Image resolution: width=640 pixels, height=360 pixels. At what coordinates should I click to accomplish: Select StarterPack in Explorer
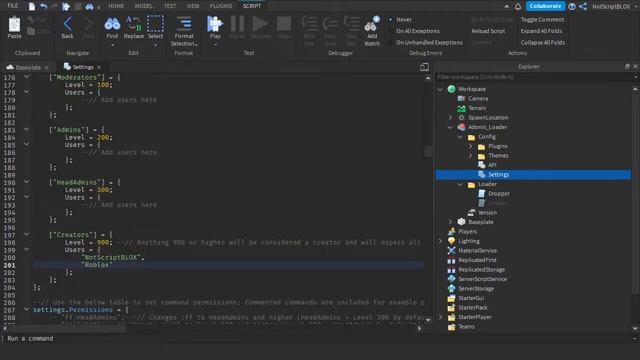(473, 308)
